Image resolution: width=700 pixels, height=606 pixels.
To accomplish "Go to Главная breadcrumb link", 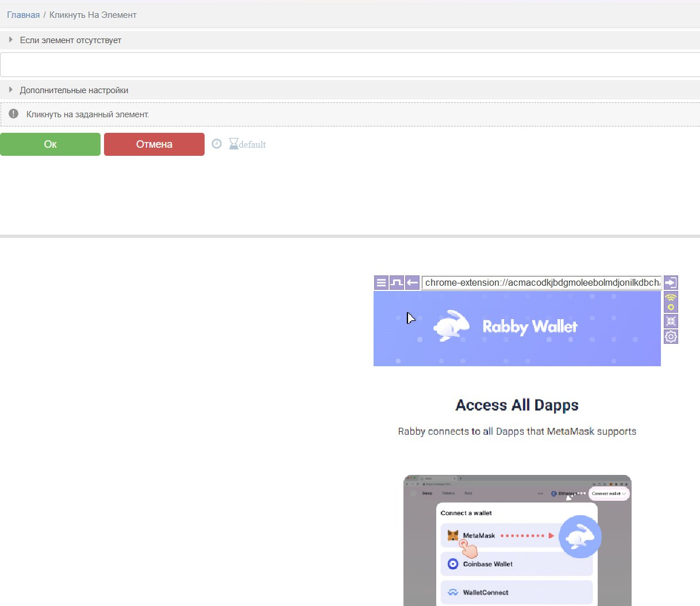I will click(23, 15).
